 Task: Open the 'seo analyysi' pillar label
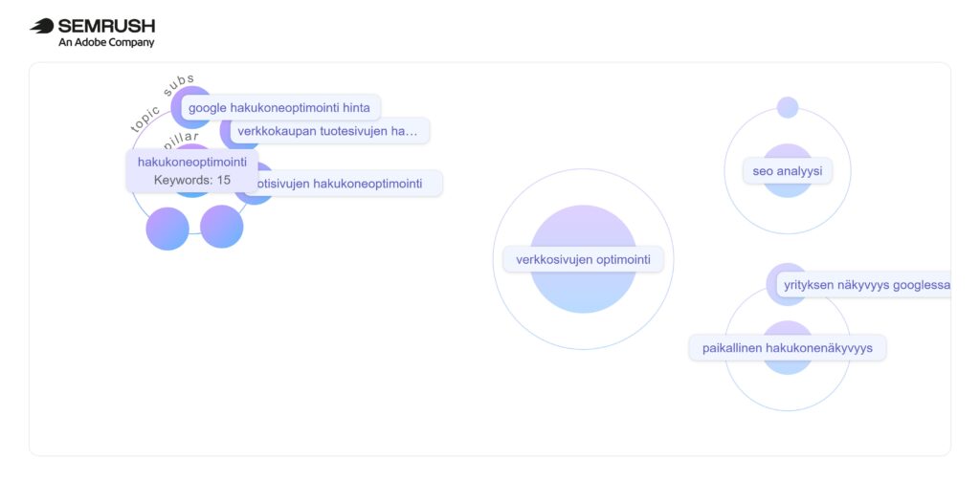(x=788, y=171)
